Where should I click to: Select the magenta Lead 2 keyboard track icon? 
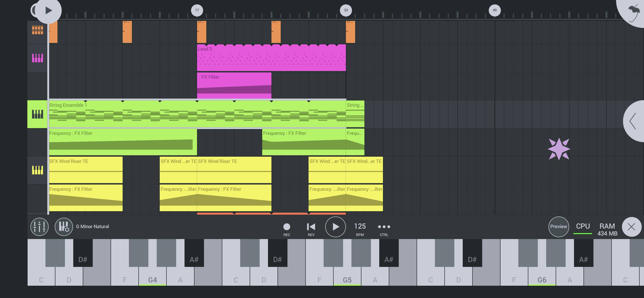38,58
